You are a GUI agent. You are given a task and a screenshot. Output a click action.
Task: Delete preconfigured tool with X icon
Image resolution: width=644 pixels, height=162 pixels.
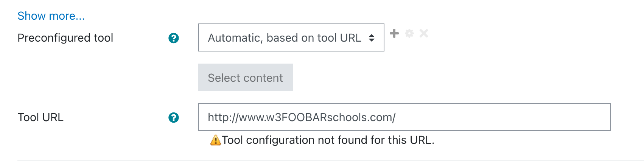pos(424,33)
